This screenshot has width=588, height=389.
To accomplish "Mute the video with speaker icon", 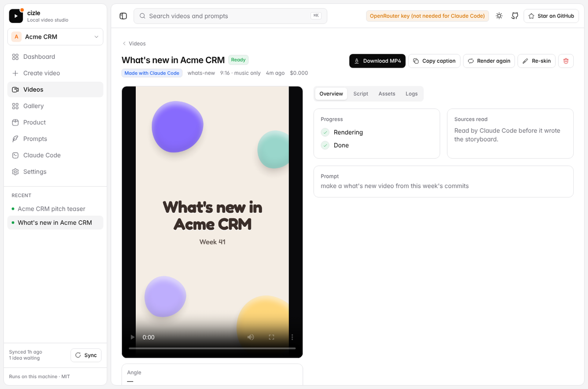I will [251, 337].
